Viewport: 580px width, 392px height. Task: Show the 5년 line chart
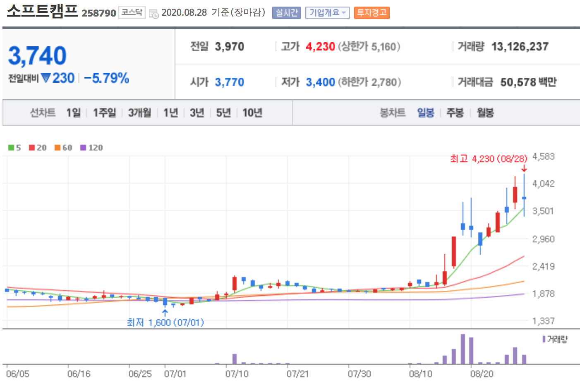224,112
